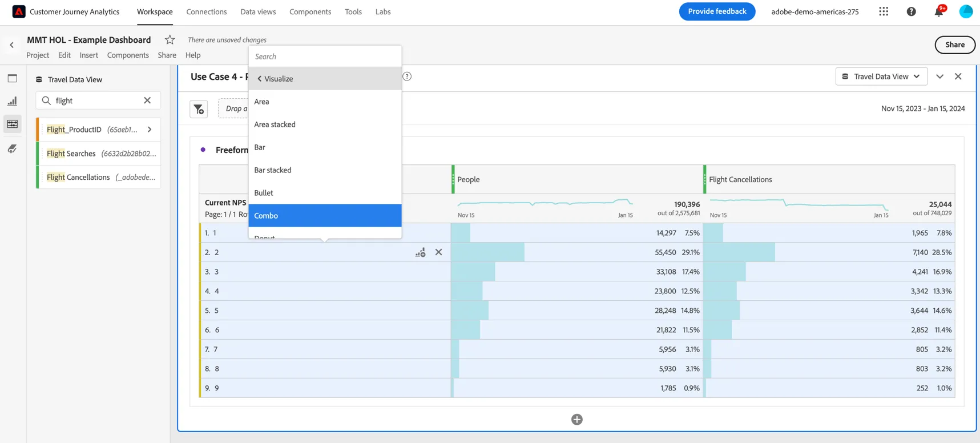Choose Area stacked visualization
This screenshot has width=980, height=443.
[x=325, y=124]
